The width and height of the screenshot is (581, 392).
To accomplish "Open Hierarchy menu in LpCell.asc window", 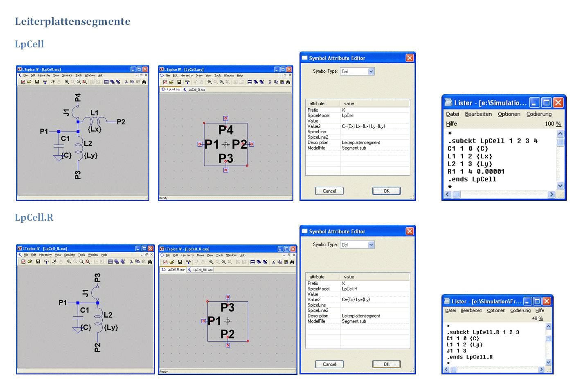I will [x=44, y=75].
